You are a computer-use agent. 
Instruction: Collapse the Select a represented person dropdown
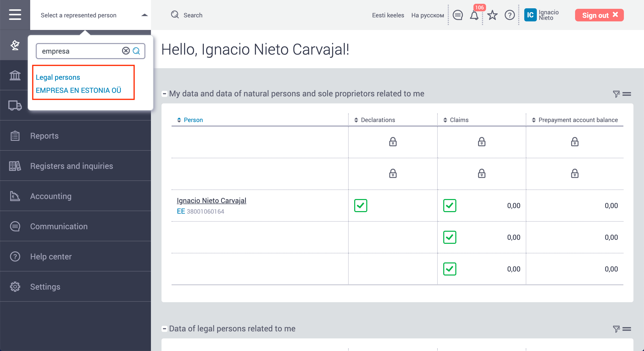(x=144, y=15)
